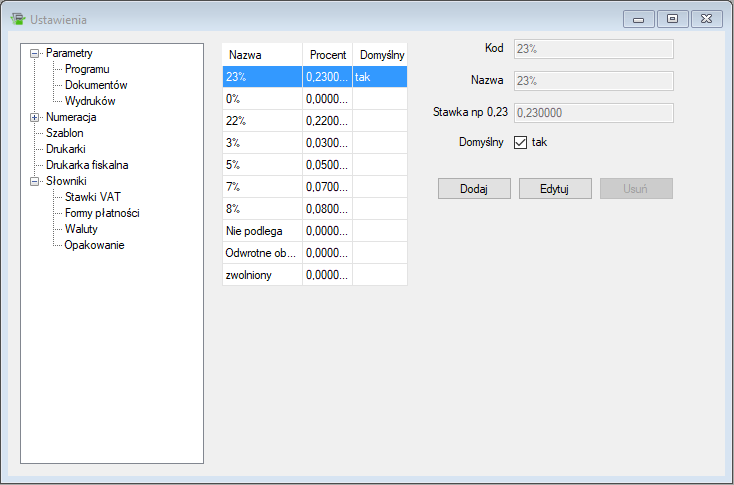Screen dimensions: 734x485
Task: Select Opakowanie tree item
Action: tap(94, 245)
